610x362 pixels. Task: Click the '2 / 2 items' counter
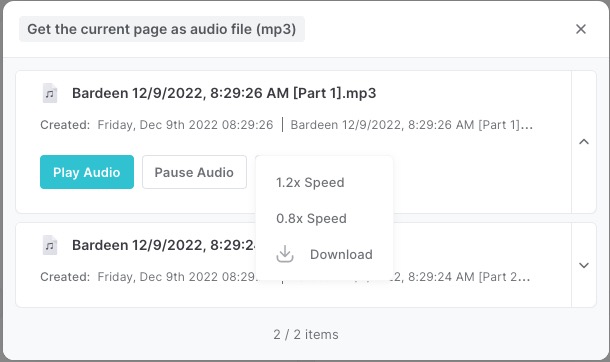pos(306,334)
